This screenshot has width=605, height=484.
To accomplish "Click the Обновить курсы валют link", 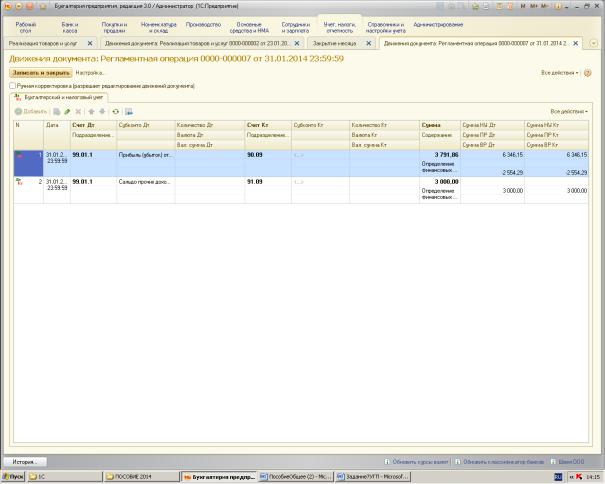I will (420, 462).
